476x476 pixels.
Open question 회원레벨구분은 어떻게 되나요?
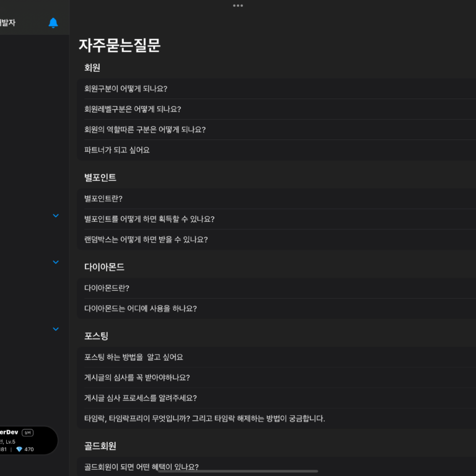point(133,109)
